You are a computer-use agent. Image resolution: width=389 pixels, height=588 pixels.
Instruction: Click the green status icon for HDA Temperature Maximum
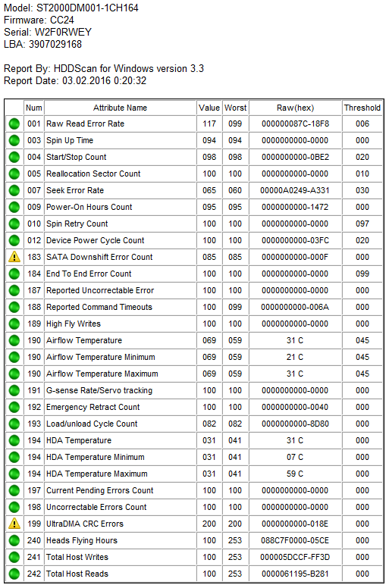[14, 474]
